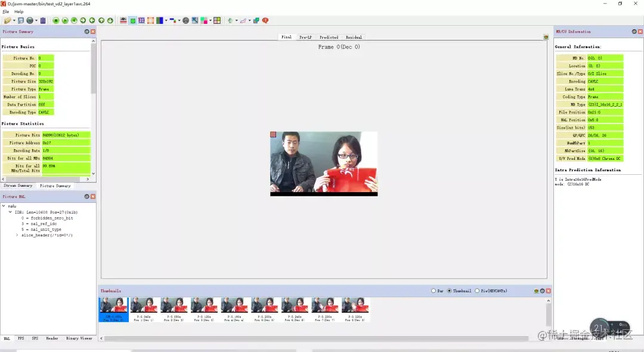Viewport: 644px width, 352px height.
Task: Switch to the Stream Summary tab
Action: [x=17, y=186]
